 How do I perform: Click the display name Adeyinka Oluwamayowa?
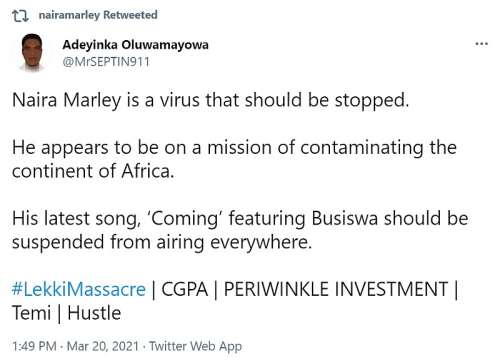pos(135,45)
